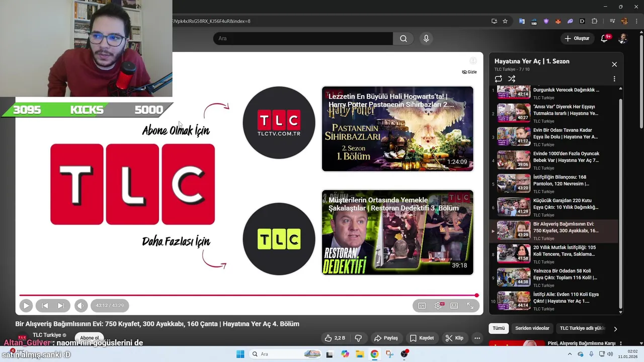Switch to theater mode
The width and height of the screenshot is (644, 362).
pyautogui.click(x=454, y=306)
